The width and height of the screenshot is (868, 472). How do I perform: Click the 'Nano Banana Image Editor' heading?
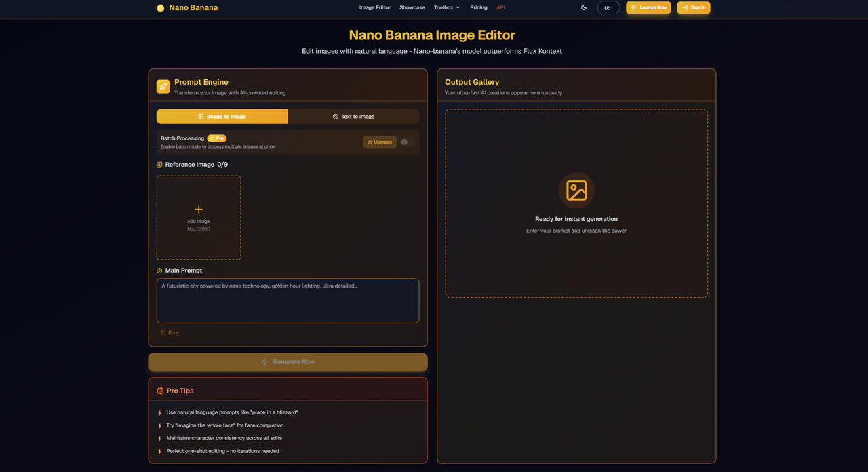[432, 35]
